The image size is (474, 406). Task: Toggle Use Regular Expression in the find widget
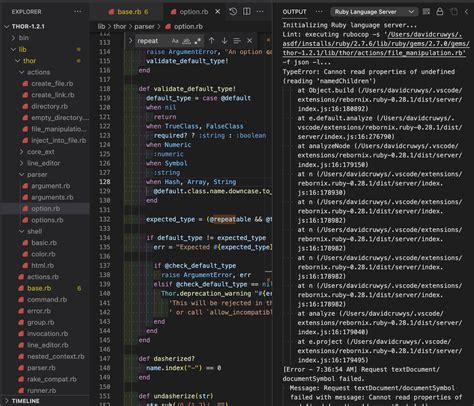click(x=198, y=41)
